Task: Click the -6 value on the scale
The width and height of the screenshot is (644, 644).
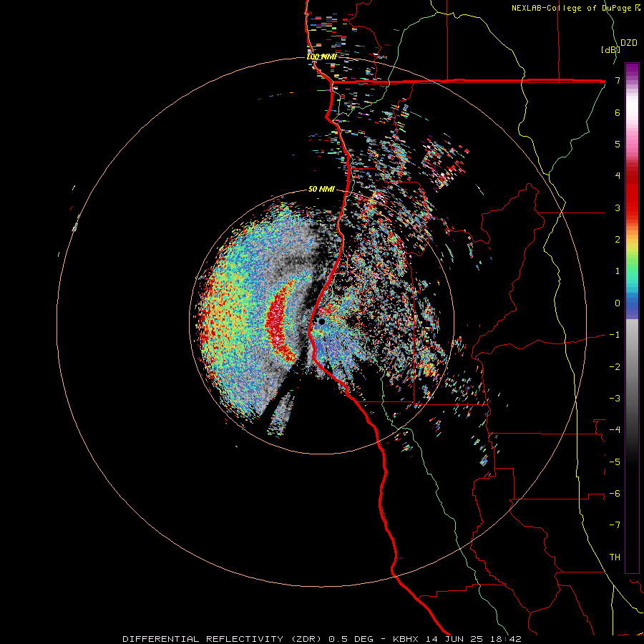Action: pos(615,494)
